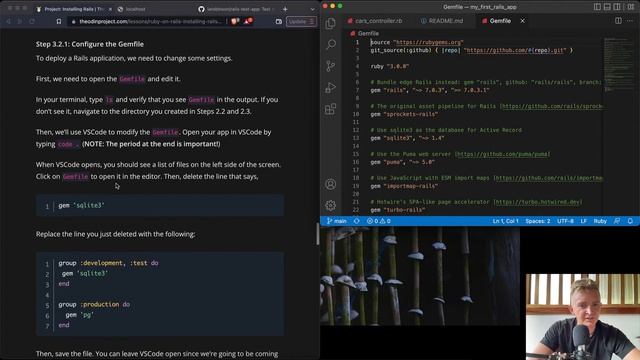The height and width of the screenshot is (360, 640).
Task: Click the presenter webcam video
Action: (582, 317)
